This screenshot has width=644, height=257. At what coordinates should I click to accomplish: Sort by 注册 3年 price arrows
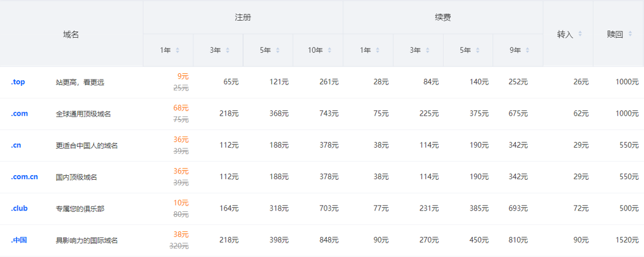click(x=228, y=50)
